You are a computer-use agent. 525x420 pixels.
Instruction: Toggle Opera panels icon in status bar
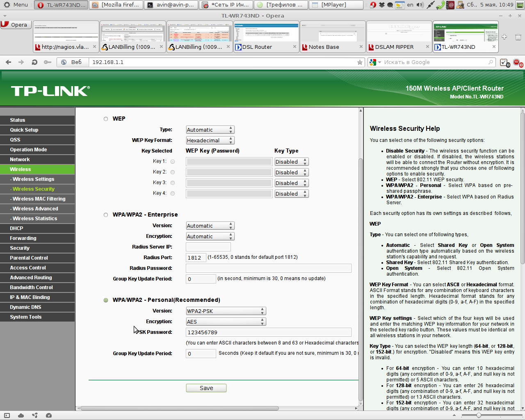(7, 415)
